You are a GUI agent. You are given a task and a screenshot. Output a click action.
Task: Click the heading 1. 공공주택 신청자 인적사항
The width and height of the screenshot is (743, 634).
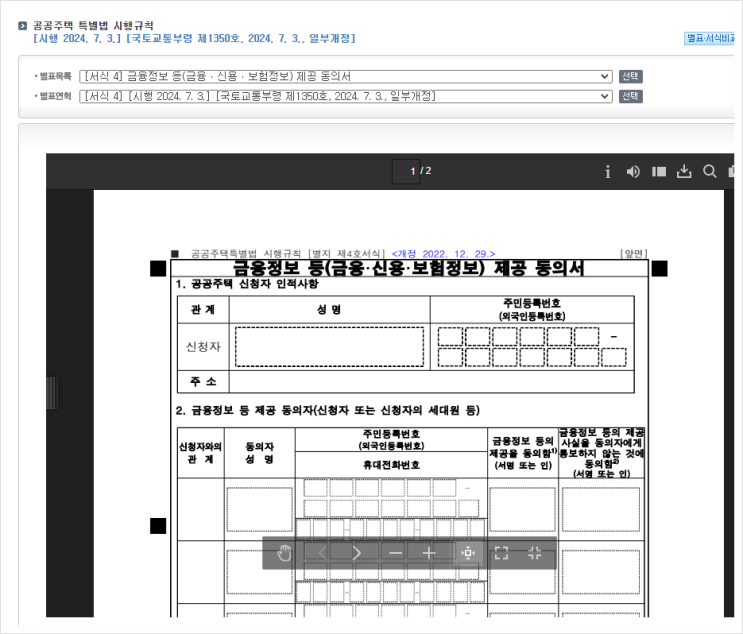pyautogui.click(x=247, y=284)
